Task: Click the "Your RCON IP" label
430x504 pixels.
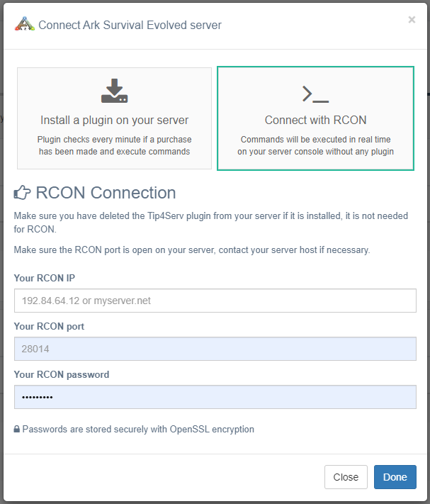Action: (x=45, y=278)
